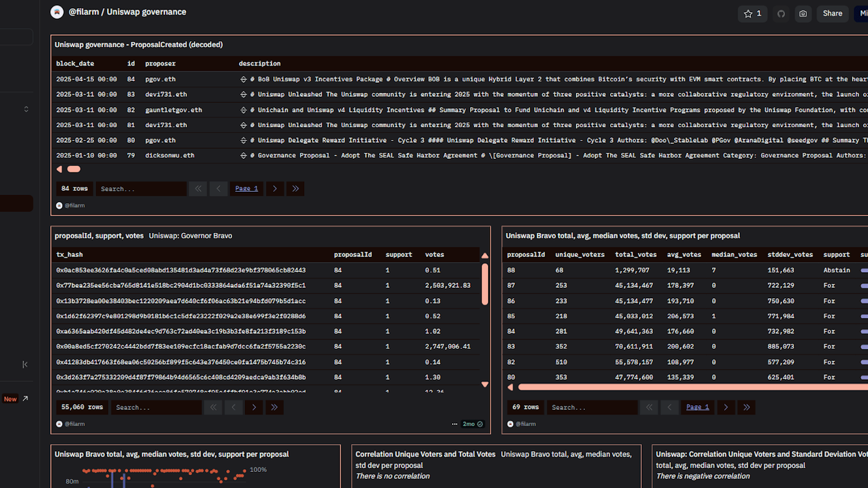Viewport: 868px width, 488px height.
Task: Star the Uniswap governance dashboard
Action: (752, 14)
